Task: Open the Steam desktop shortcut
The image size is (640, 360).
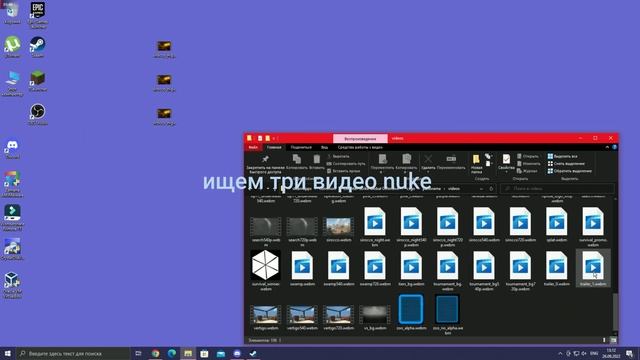Action: click(x=37, y=47)
